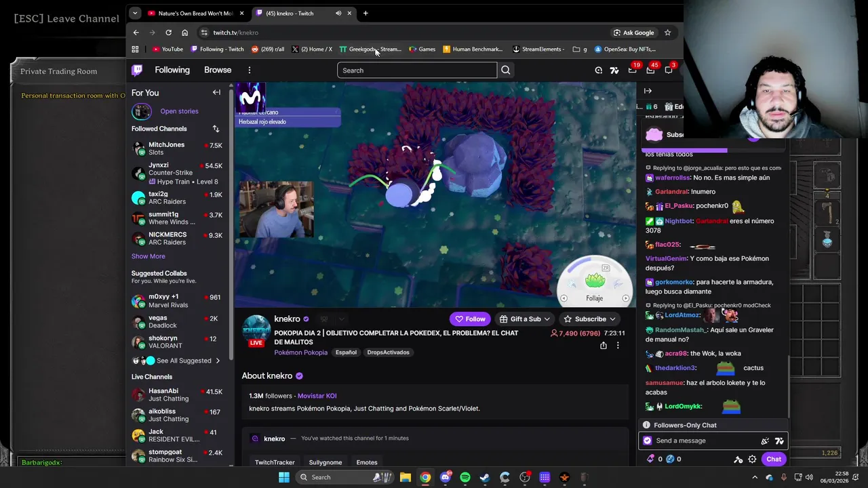Image resolution: width=868 pixels, height=488 pixels.
Task: Open Spotify from the Windows taskbar
Action: pos(465,477)
